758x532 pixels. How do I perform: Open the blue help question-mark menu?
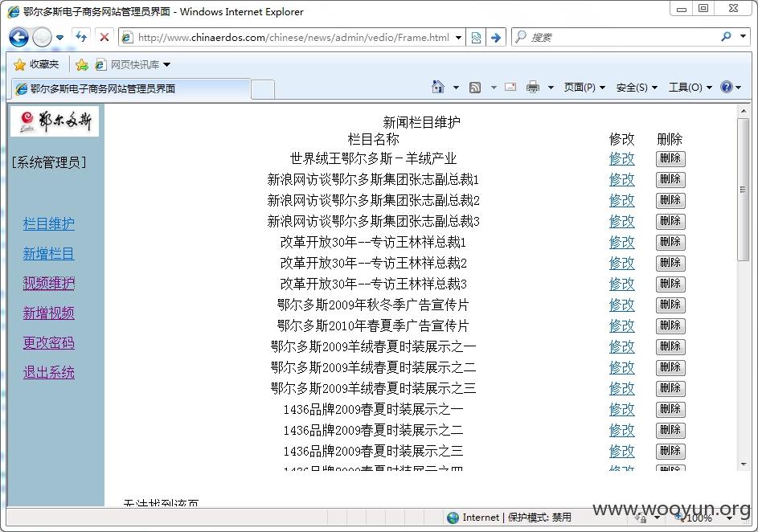(x=731, y=87)
